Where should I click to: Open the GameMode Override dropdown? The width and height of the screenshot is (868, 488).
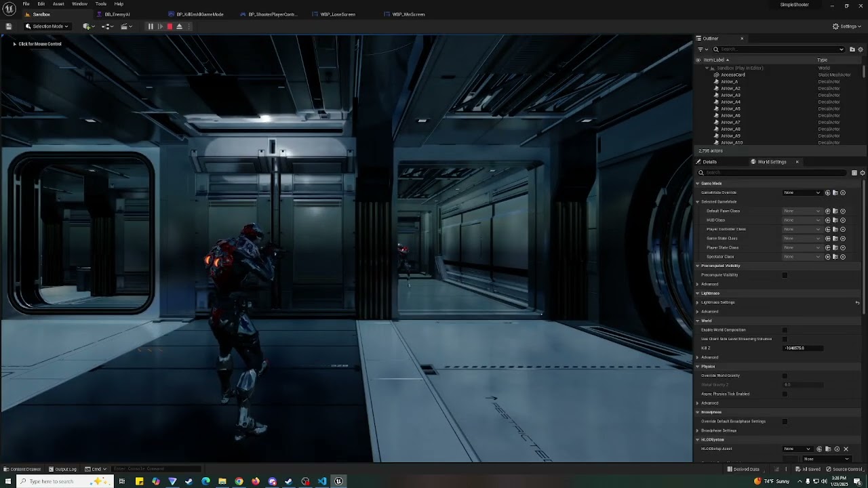802,192
